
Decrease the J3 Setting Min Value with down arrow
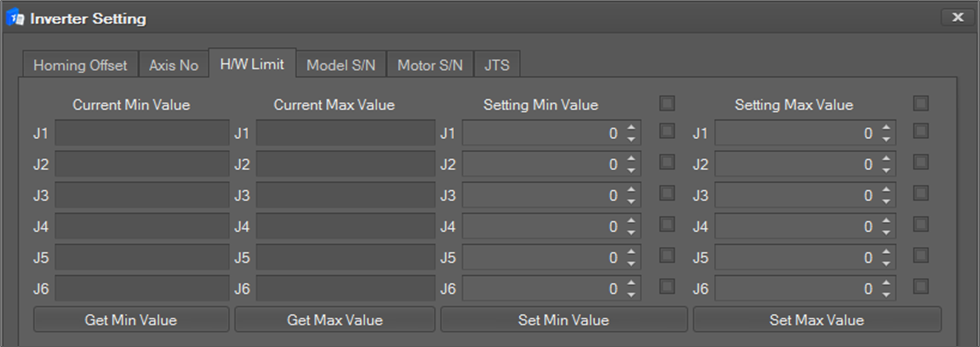tap(631, 202)
